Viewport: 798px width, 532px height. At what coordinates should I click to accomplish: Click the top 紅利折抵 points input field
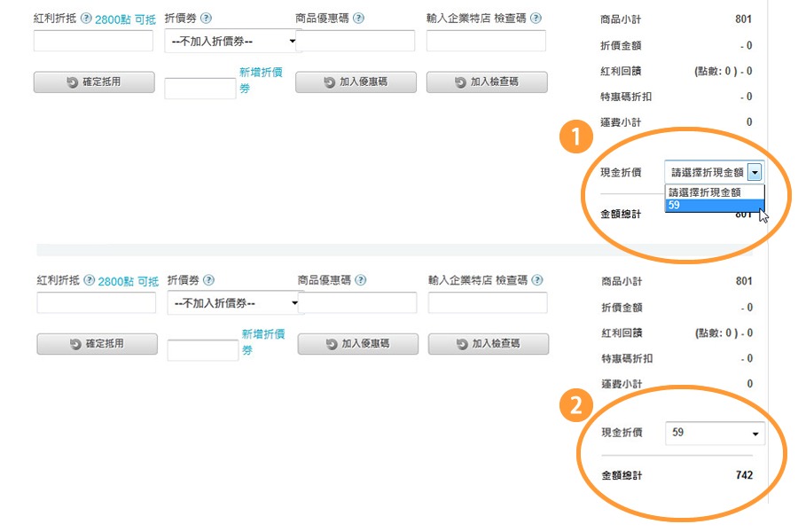coord(93,41)
